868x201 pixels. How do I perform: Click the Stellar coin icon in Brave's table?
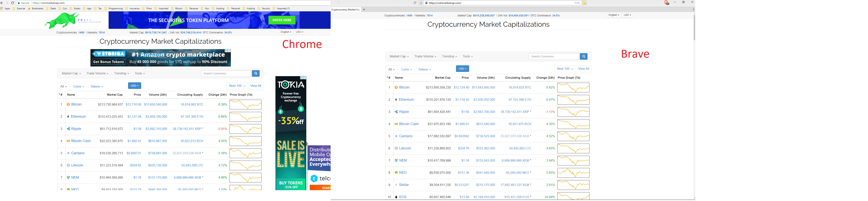(x=396, y=185)
